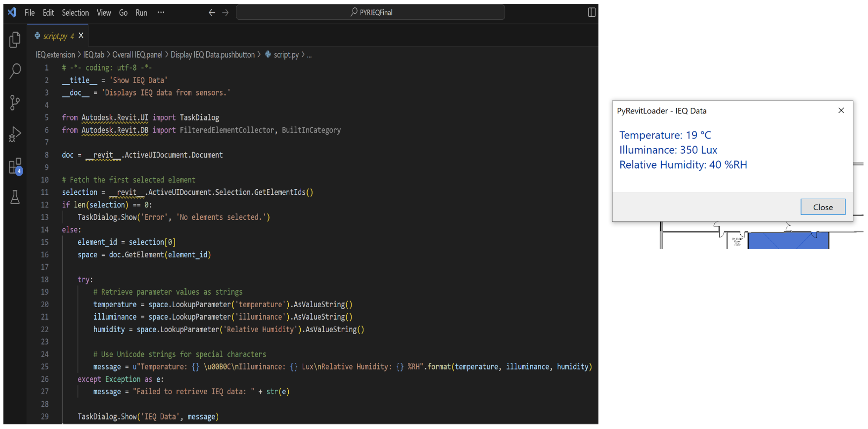Click the Python icon on script.py tab

click(x=37, y=35)
